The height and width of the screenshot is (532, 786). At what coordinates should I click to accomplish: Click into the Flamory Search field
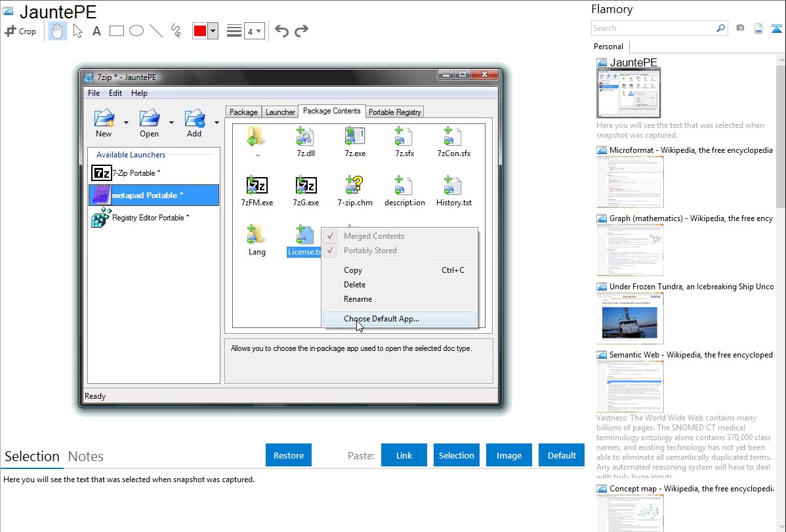(x=653, y=28)
